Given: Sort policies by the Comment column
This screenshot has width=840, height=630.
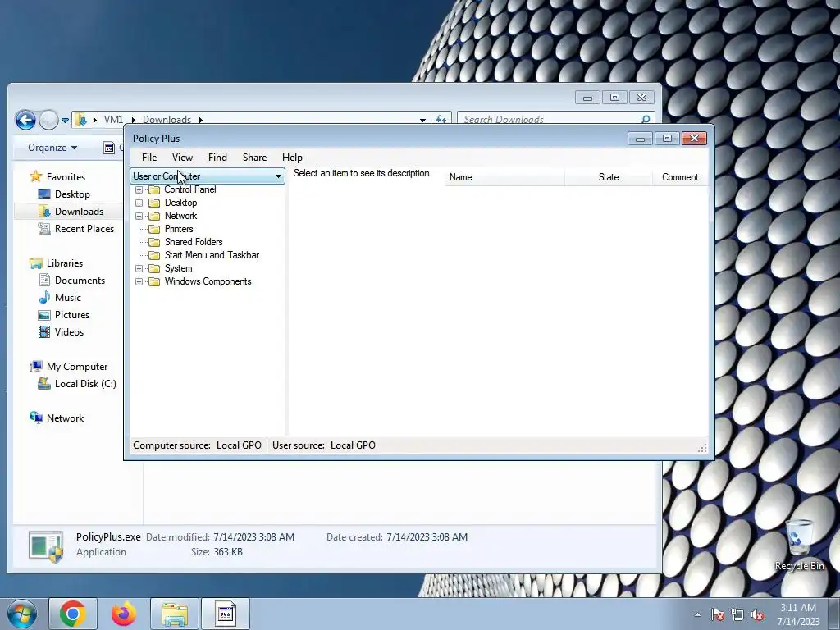Looking at the screenshot, I should tap(680, 177).
